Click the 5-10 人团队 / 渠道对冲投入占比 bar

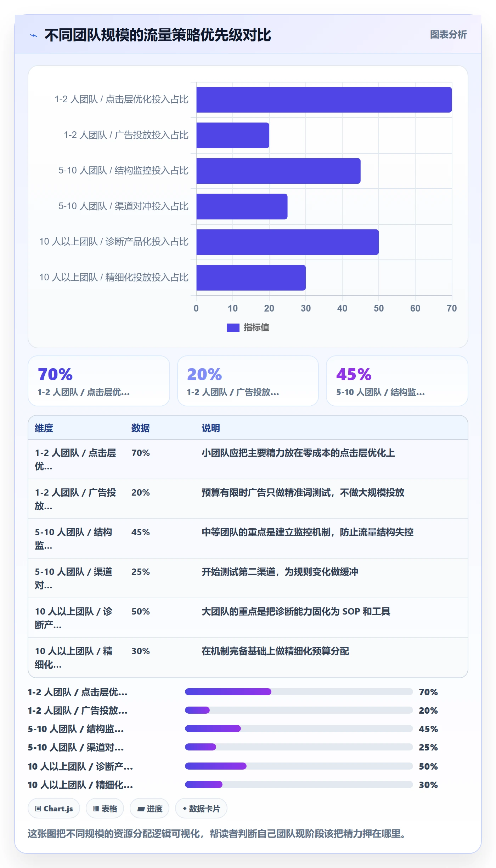pyautogui.click(x=242, y=206)
